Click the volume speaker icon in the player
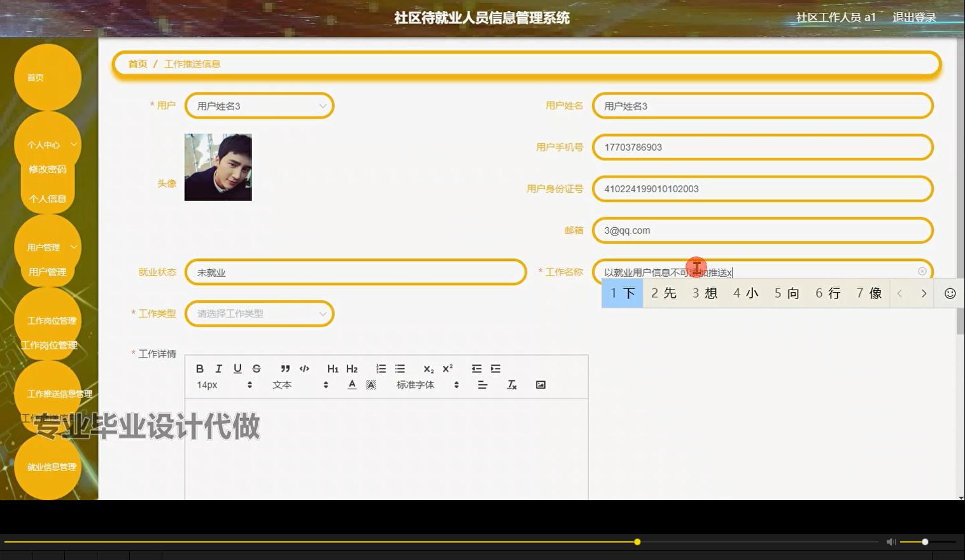This screenshot has width=965, height=560. pyautogui.click(x=891, y=542)
